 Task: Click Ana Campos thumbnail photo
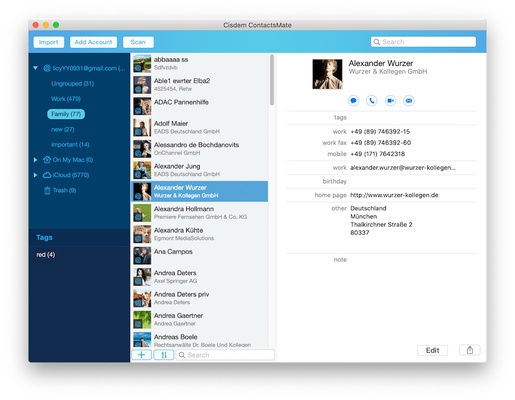(142, 256)
